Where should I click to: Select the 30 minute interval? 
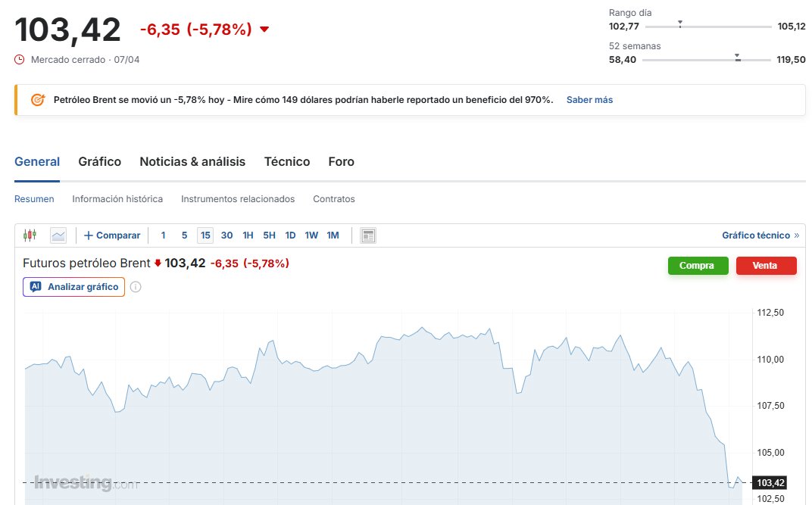coord(226,235)
